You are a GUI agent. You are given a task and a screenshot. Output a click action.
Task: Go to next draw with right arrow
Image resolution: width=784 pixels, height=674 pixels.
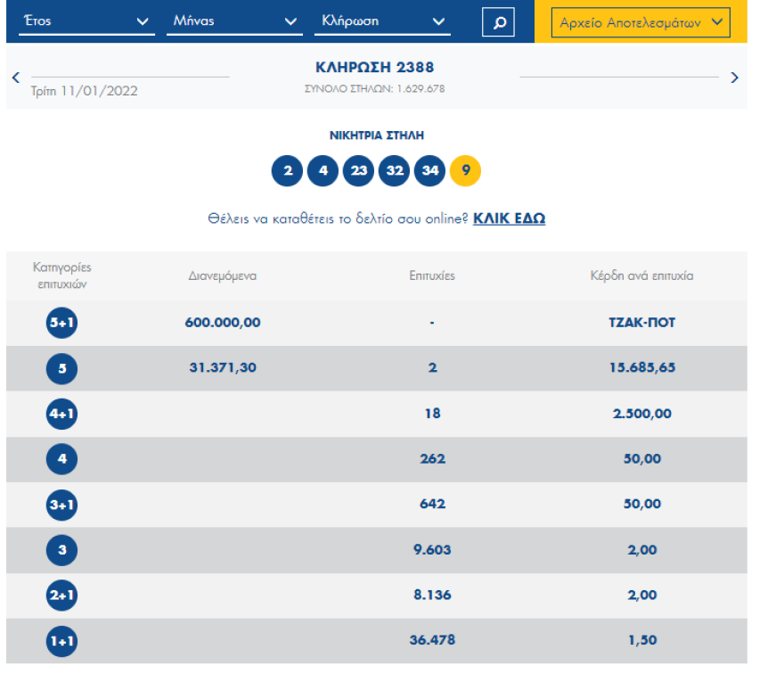pyautogui.click(x=734, y=78)
